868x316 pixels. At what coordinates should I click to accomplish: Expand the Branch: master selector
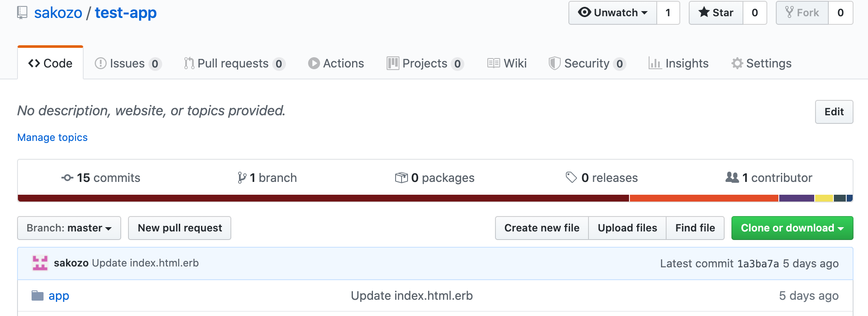click(x=69, y=228)
